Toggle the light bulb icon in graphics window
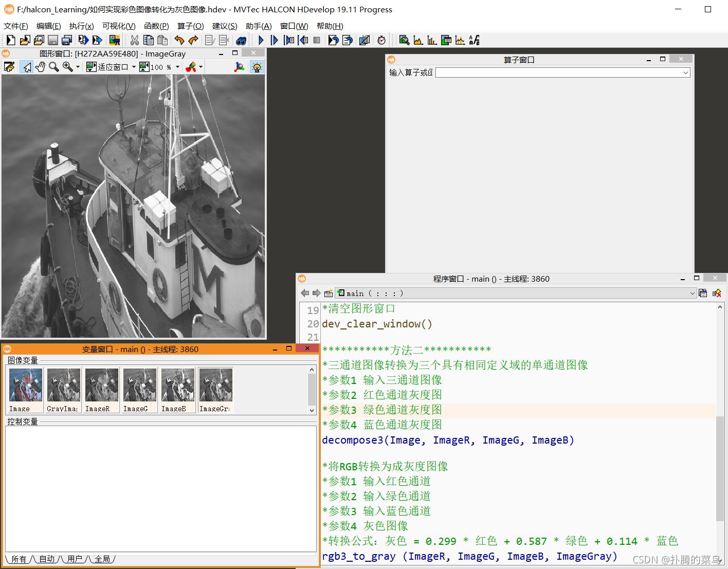The image size is (728, 569). point(257,67)
